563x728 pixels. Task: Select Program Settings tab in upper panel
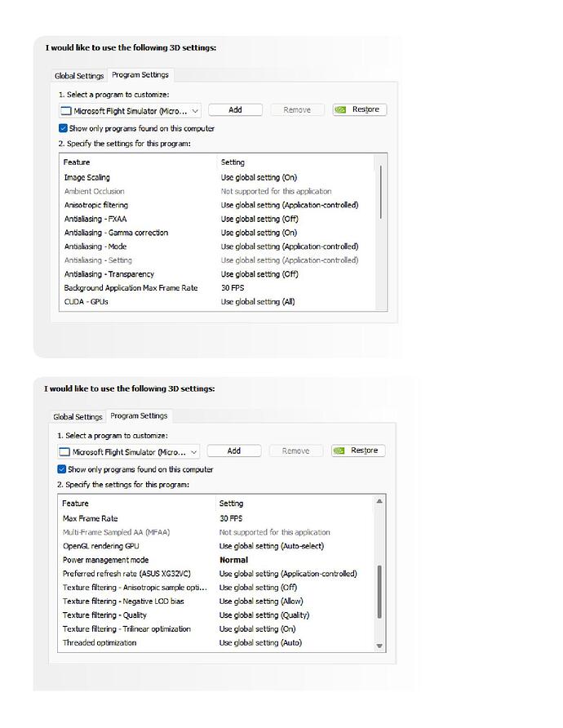(140, 75)
